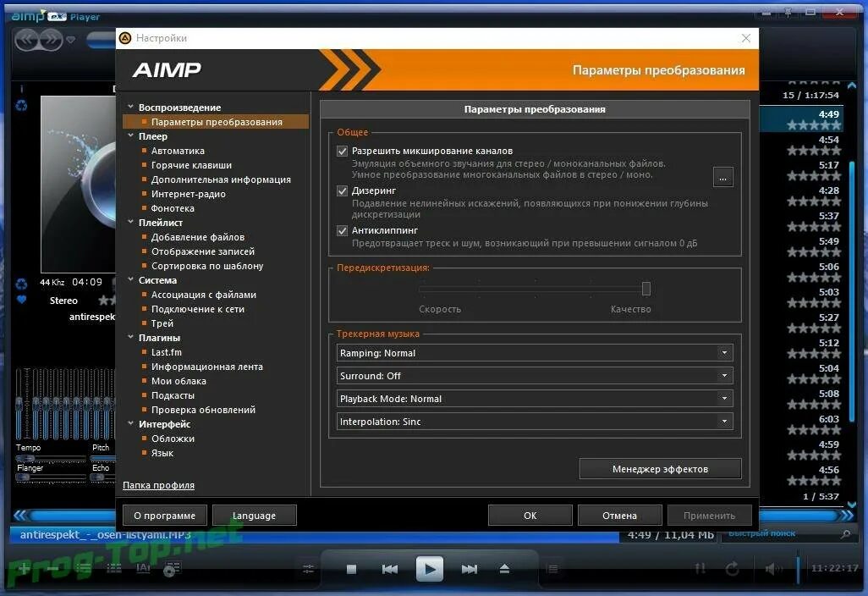Viewport: 868px width, 596px height.
Task: Click the quick search magnifier icon
Action: [x=845, y=533]
